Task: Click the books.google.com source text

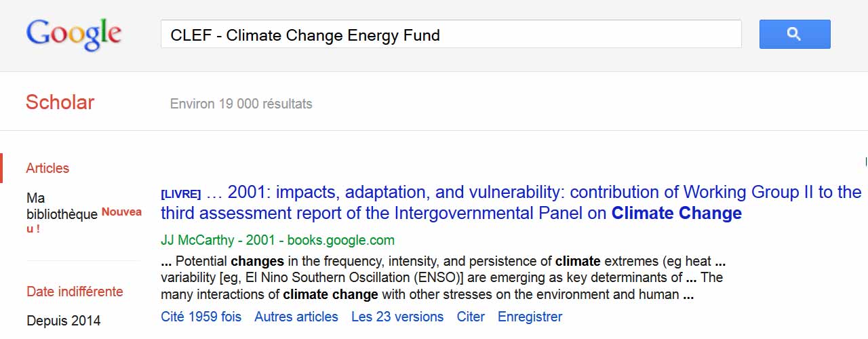Action: (x=340, y=240)
